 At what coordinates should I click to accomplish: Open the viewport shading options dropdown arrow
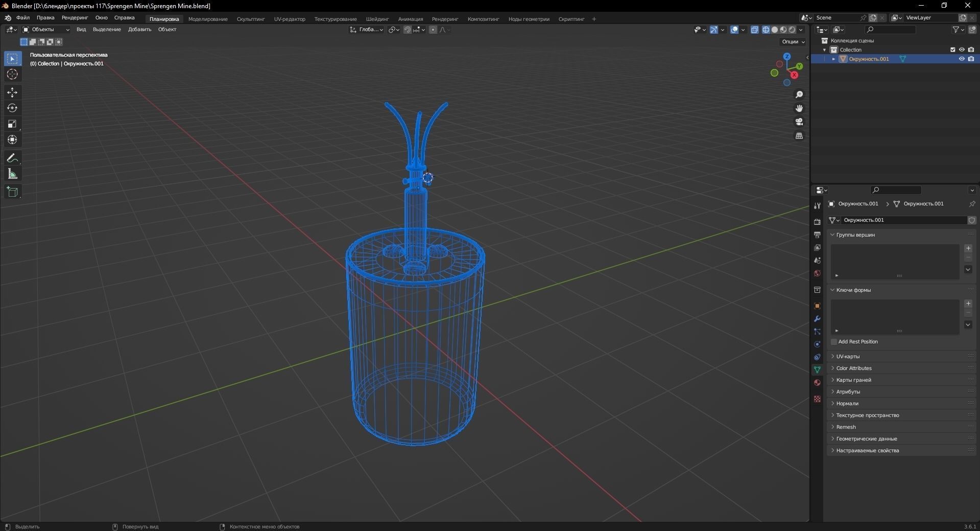click(x=801, y=30)
